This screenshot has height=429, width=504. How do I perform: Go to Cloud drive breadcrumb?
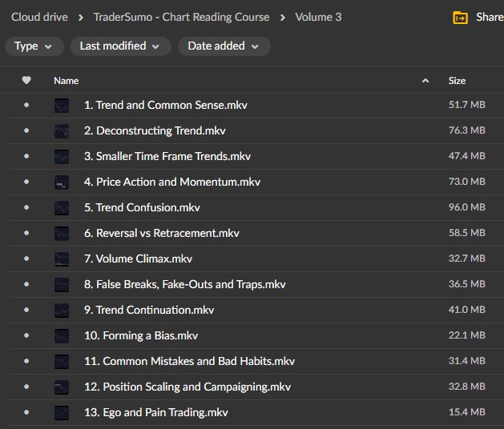(x=38, y=17)
